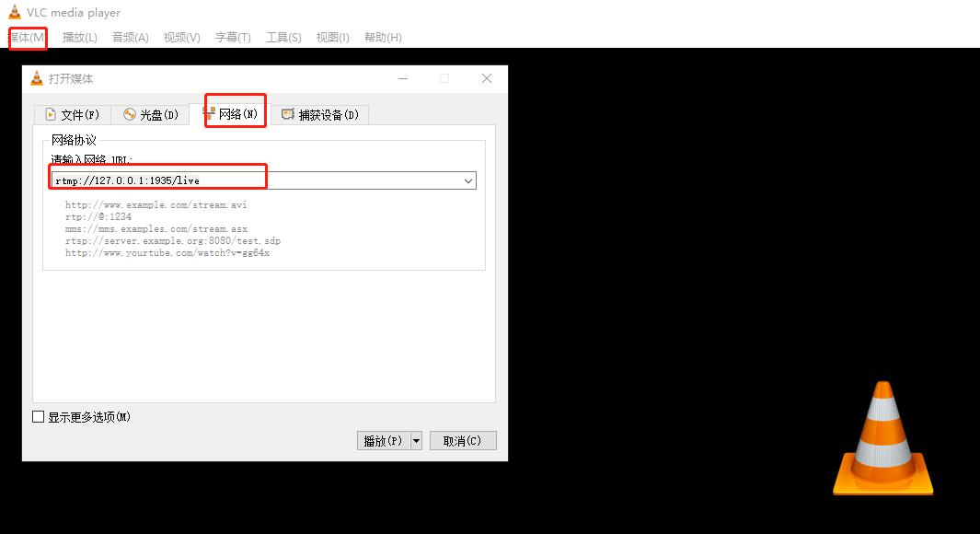Click the network URL input field
The width and height of the screenshot is (980, 534).
click(x=256, y=180)
